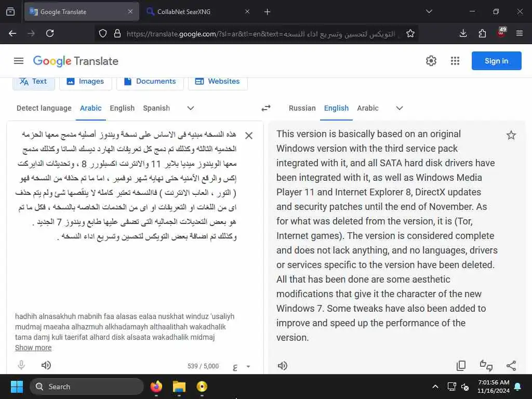
Task: Open File Explorer from the taskbar
Action: coord(179,387)
